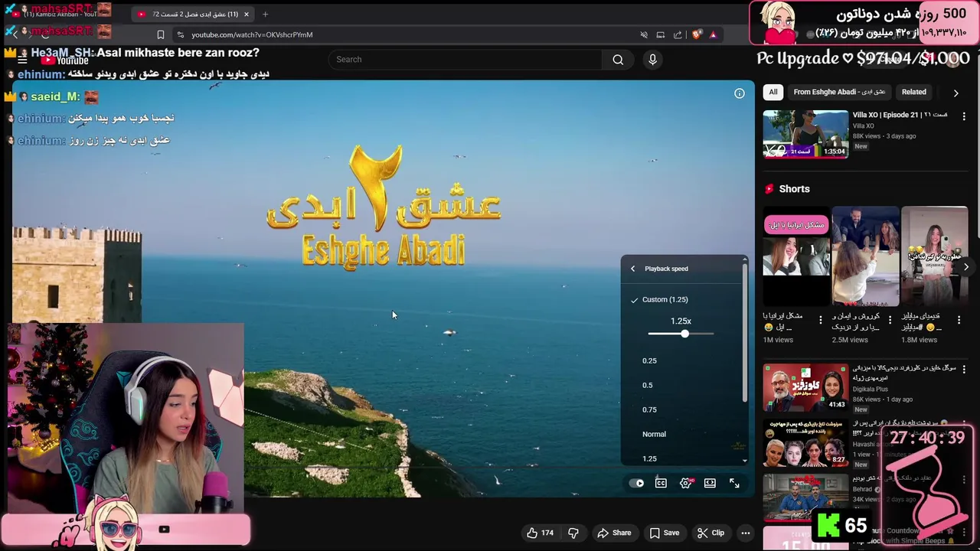Select the From Eshghe Abadi filter chip
Viewport: 980px width, 551px height.
[x=839, y=92]
